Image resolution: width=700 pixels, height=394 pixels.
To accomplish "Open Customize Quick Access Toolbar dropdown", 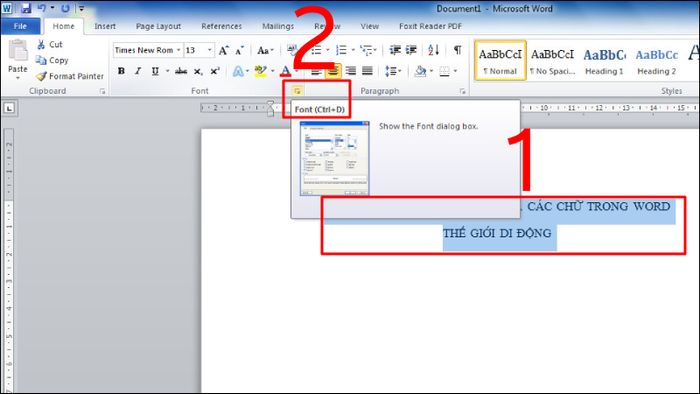I will 81,8.
